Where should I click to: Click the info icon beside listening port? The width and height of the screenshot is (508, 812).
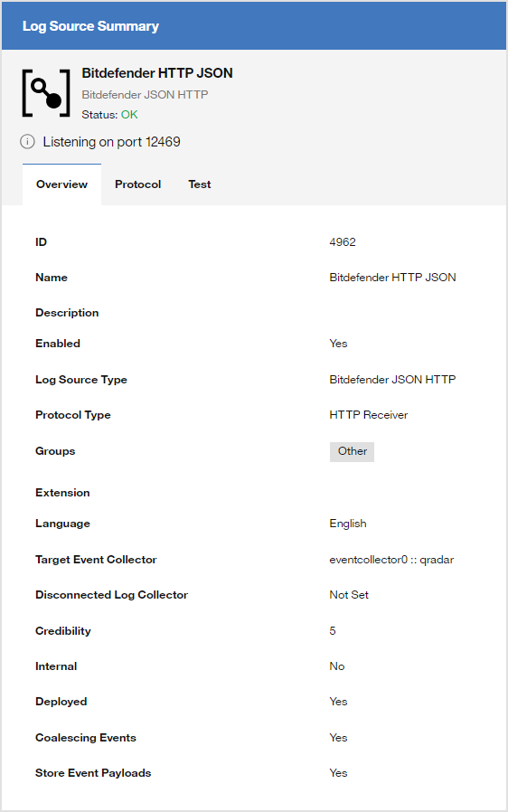27,141
